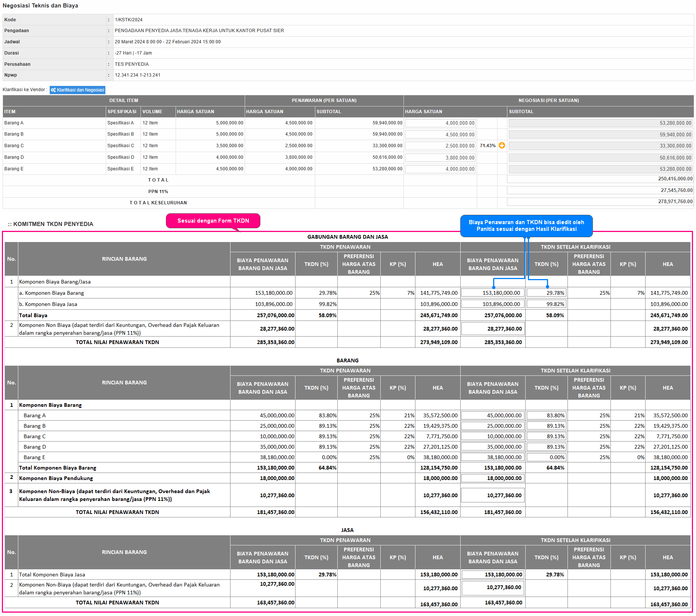696x616 pixels.
Task: Click Barang E clarified TKDN field 0.00%
Action: (x=546, y=457)
